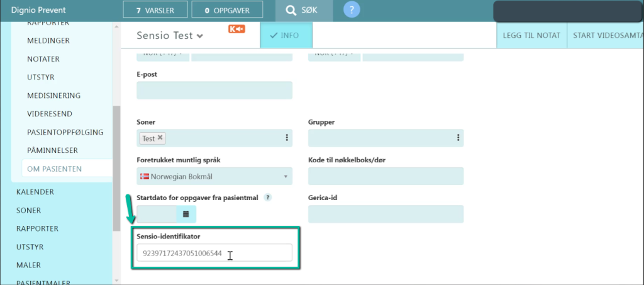Click the orange K muted alert badge

[x=237, y=29]
